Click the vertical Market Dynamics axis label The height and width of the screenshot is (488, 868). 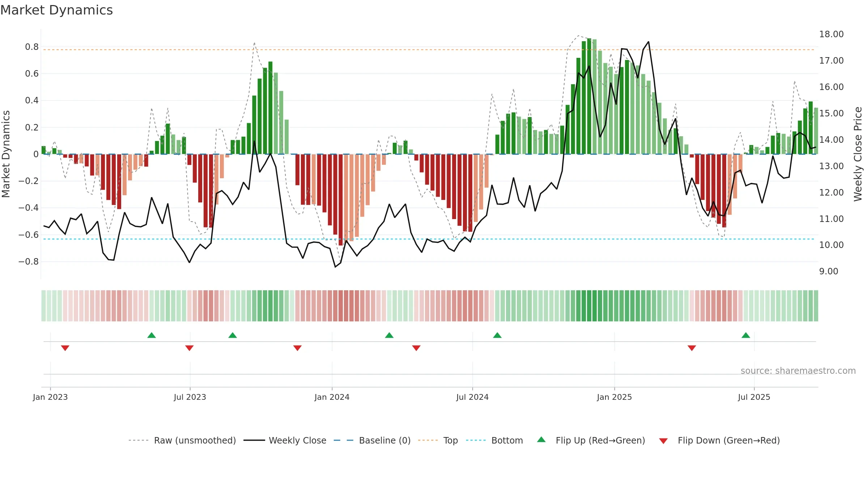click(x=6, y=154)
